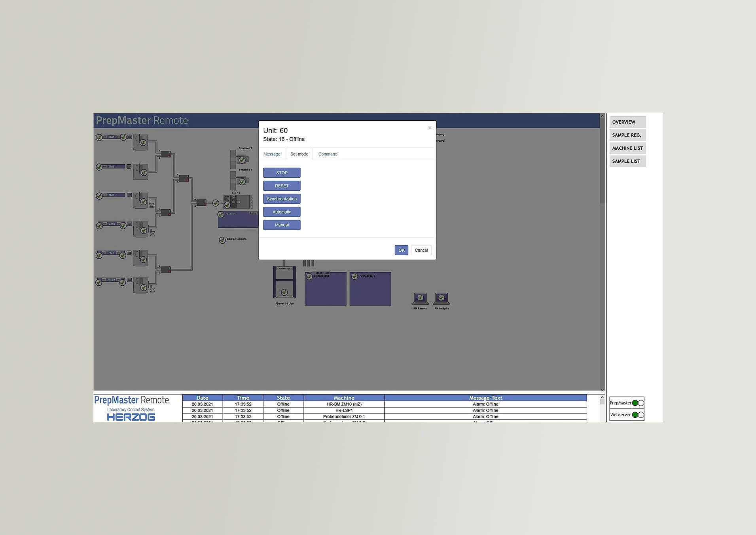Click the ZM6 sampler status checkmark
Image resolution: width=756 pixels, height=535 pixels.
[99, 167]
